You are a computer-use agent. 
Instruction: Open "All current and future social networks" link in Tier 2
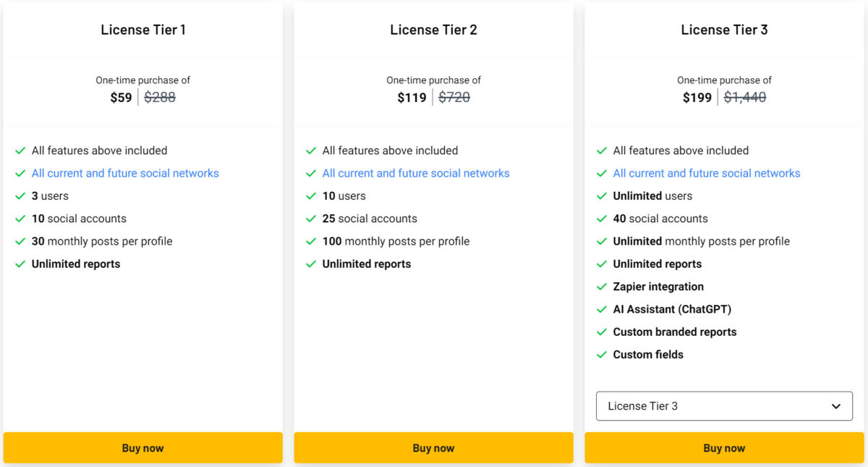click(x=416, y=173)
